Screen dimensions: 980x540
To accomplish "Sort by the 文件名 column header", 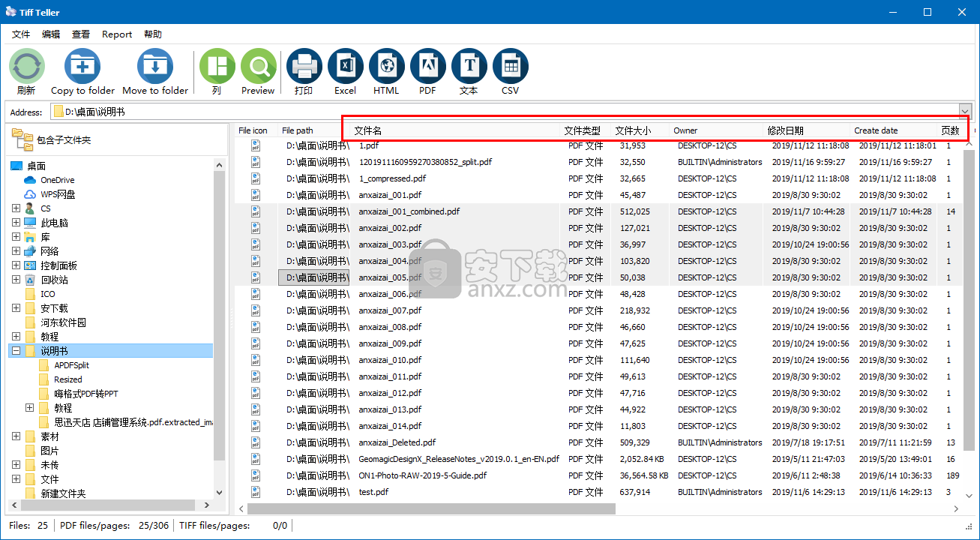I will pos(455,130).
